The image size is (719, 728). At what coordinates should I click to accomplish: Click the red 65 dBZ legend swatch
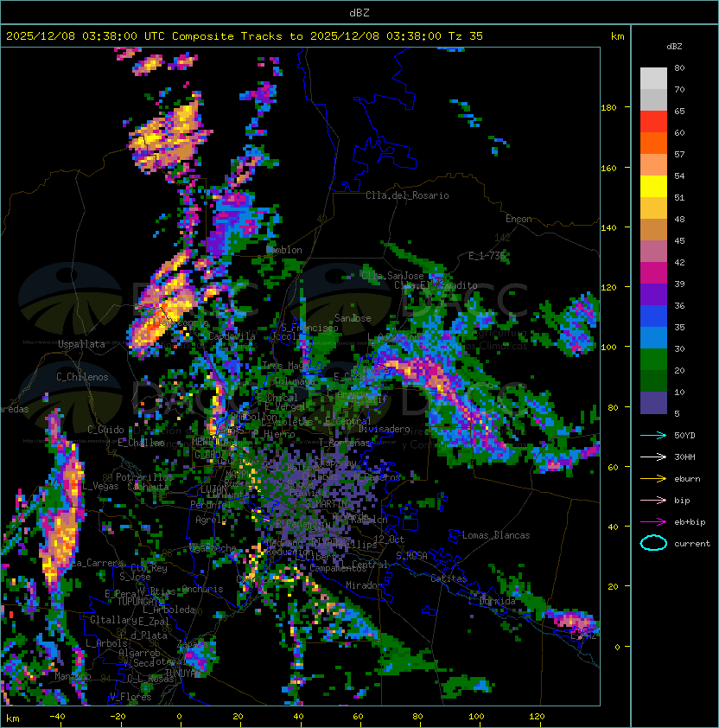653,122
